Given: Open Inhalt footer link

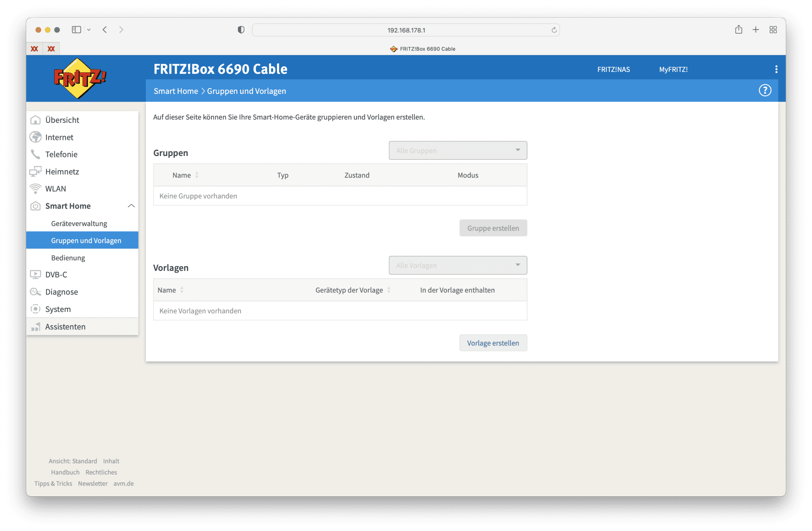Looking at the screenshot, I should [111, 461].
